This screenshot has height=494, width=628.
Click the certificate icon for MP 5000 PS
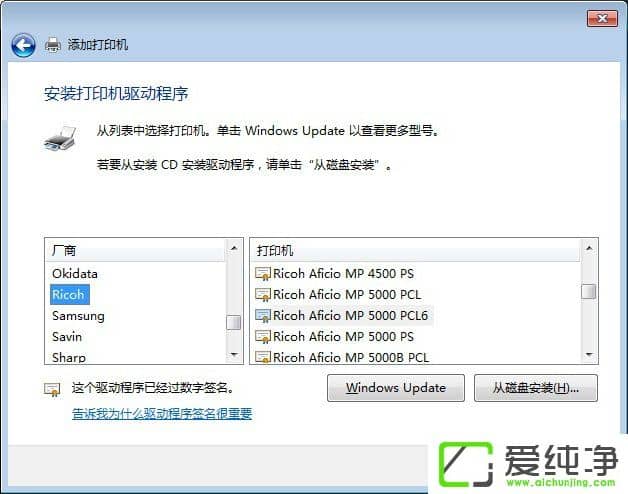click(x=263, y=337)
